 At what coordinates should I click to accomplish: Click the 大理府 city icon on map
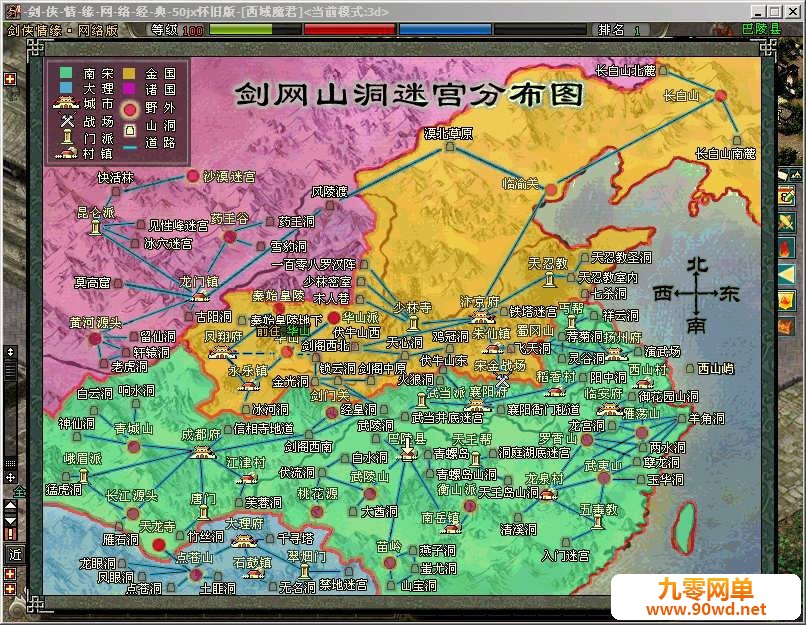(244, 541)
